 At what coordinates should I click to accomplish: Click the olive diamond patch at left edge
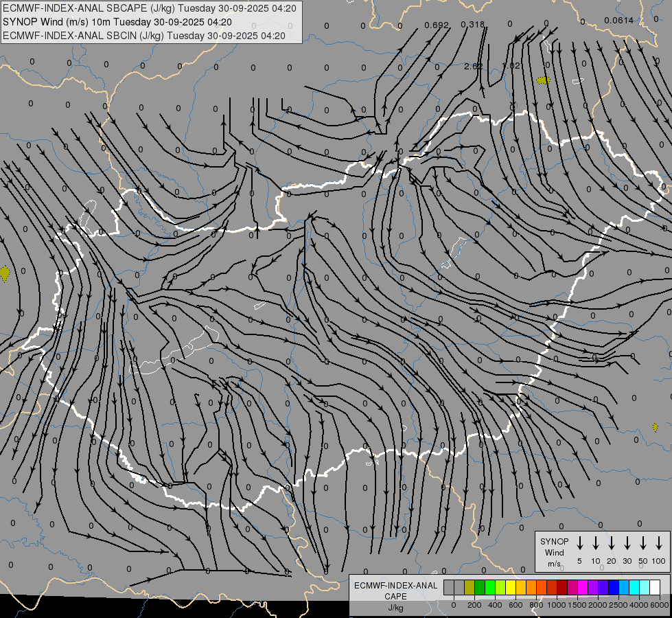5,273
